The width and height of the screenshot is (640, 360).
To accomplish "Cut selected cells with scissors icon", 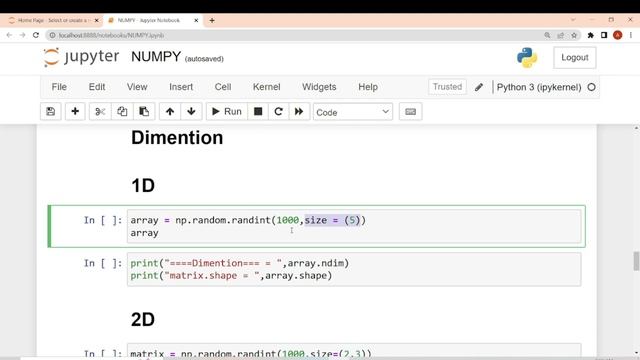I will [x=100, y=111].
